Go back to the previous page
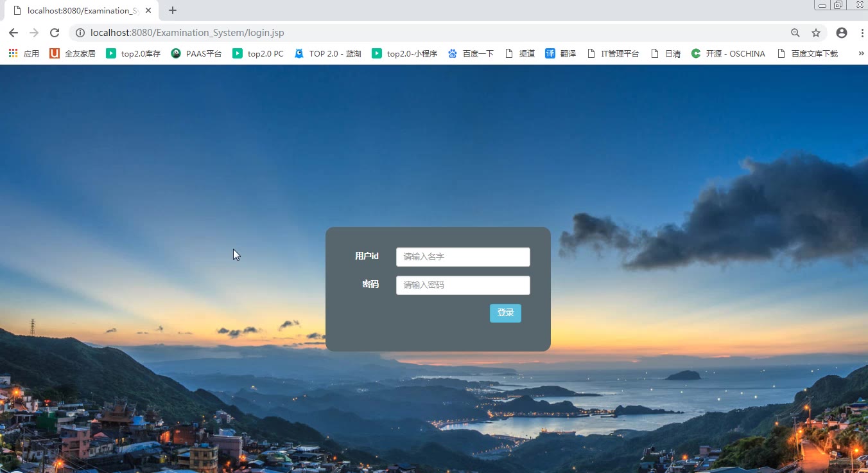The height and width of the screenshot is (473, 868). (x=13, y=33)
